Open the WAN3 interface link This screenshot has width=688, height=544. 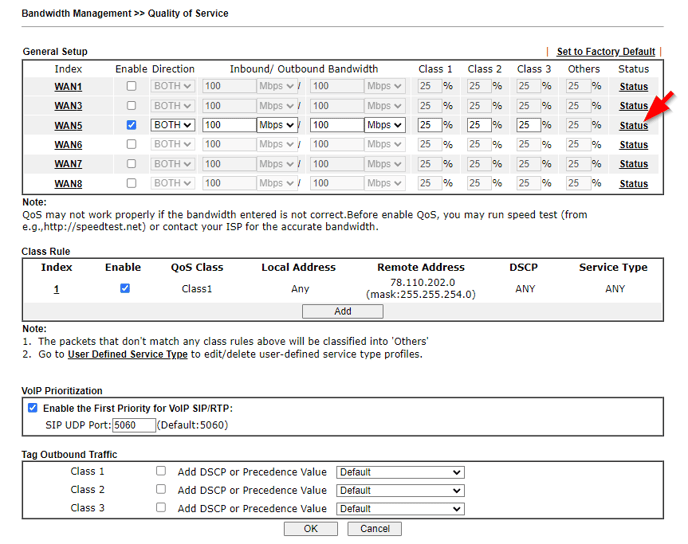pyautogui.click(x=68, y=106)
